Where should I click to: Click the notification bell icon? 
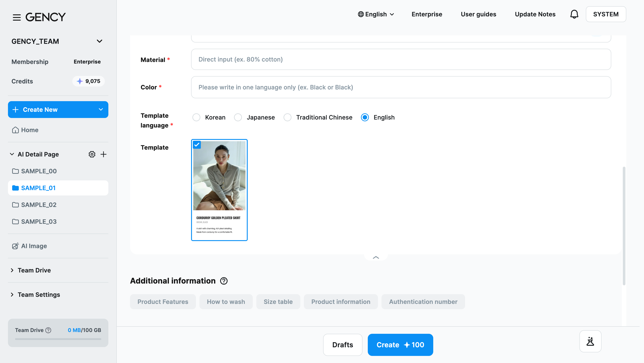[574, 14]
